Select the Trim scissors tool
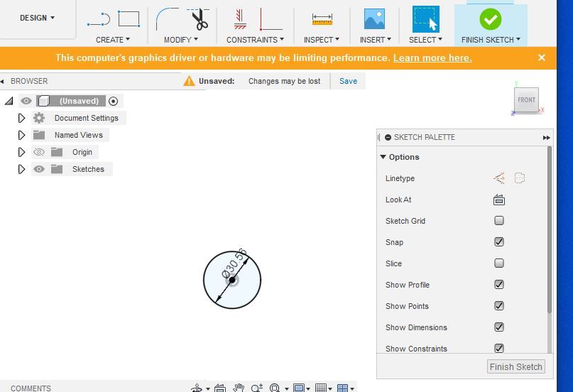573x392 pixels. tap(200, 19)
